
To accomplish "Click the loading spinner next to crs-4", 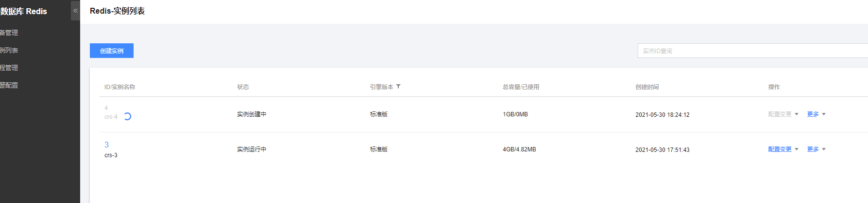I will click(x=127, y=116).
